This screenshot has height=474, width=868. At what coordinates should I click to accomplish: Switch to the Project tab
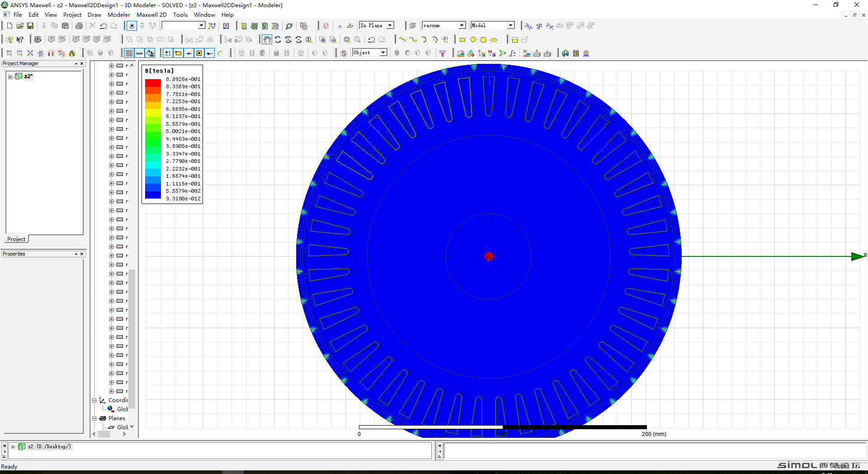point(16,239)
